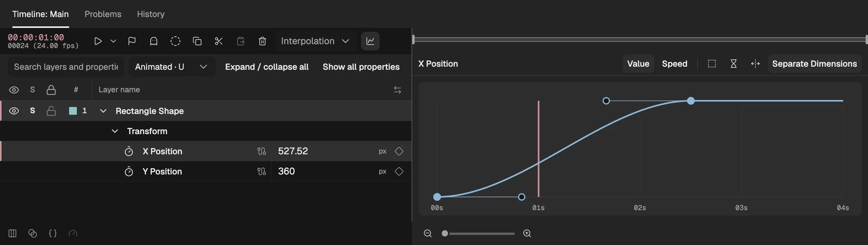Click the Y Position link icon
The height and width of the screenshot is (245, 868).
262,171
